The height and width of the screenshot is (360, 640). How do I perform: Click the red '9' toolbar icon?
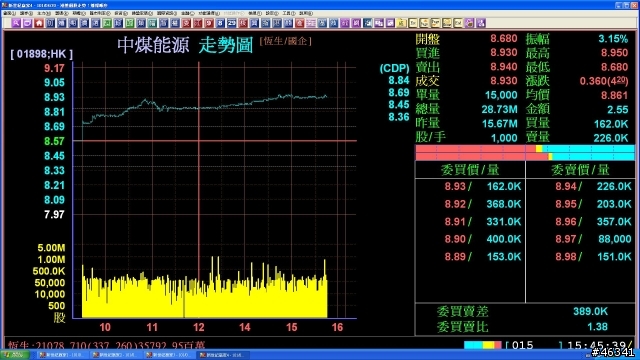(209, 23)
